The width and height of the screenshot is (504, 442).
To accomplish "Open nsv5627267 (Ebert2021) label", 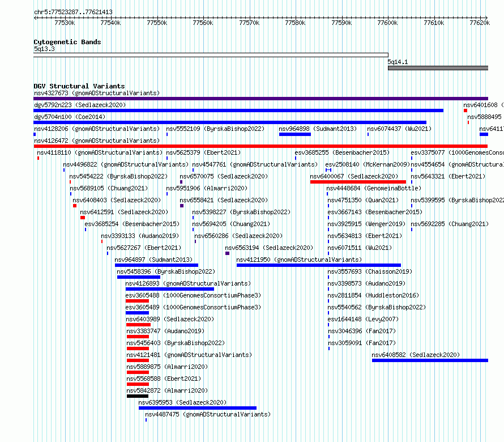I will (144, 248).
